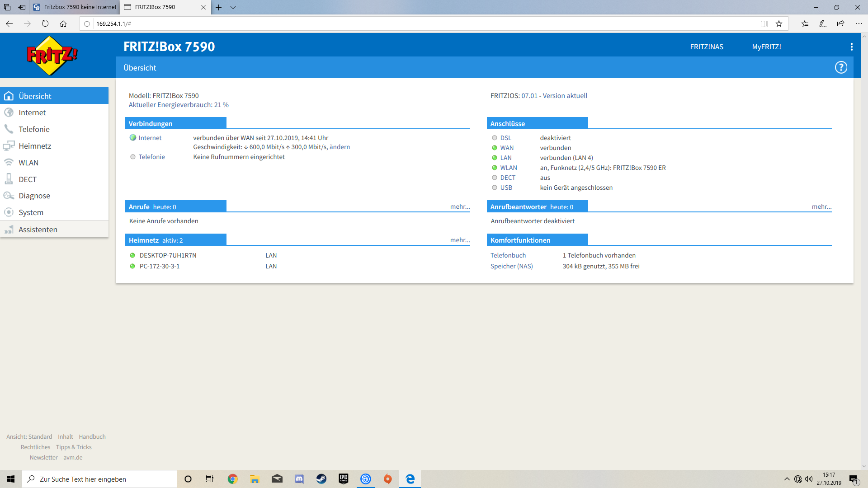The height and width of the screenshot is (488, 868).
Task: Click mehr... link in Heimnetz section
Action: click(x=460, y=240)
